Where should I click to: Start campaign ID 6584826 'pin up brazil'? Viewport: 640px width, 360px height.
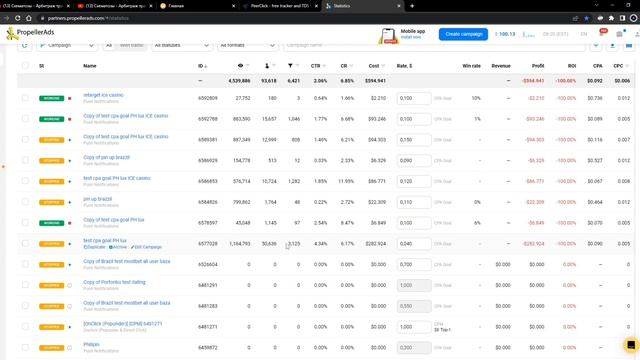pyautogui.click(x=70, y=202)
